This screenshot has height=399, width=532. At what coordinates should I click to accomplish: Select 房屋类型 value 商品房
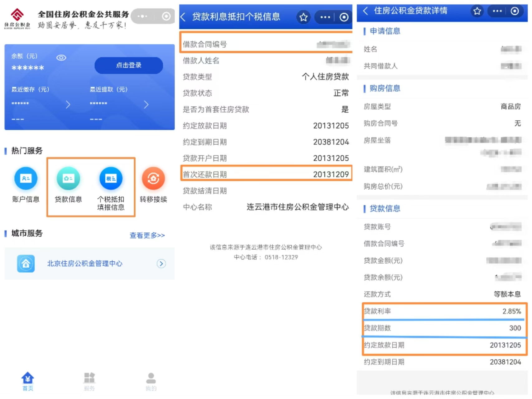point(510,107)
